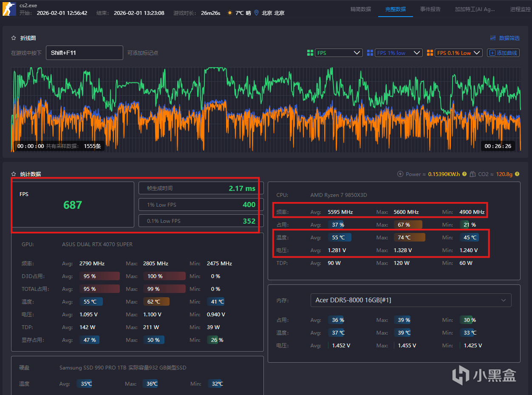The height and width of the screenshot is (395, 532).
Task: Click the blue FPS 1% low color marker
Action: (x=370, y=53)
